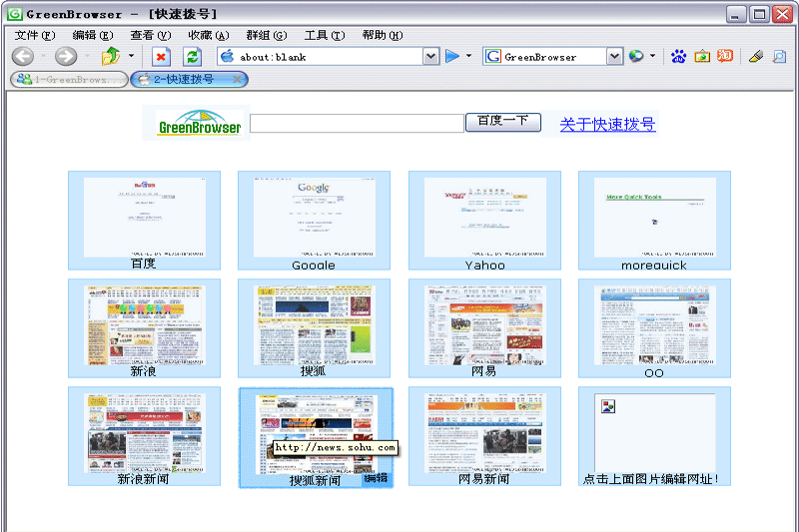799x532 pixels.
Task: Click the magnifier page search icon
Action: pyautogui.click(x=779, y=57)
